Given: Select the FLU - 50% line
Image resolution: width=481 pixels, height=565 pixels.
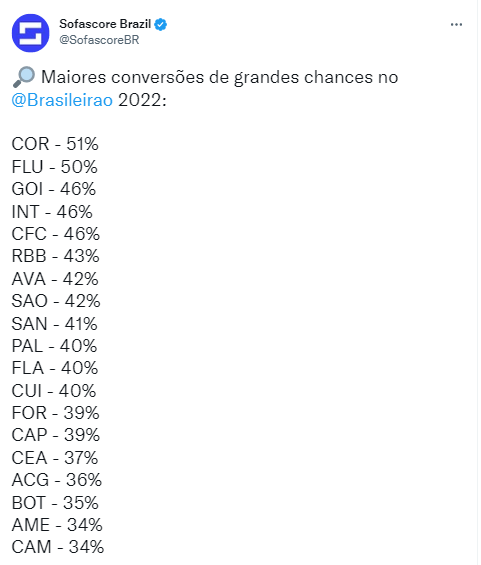Looking at the screenshot, I should (54, 166).
